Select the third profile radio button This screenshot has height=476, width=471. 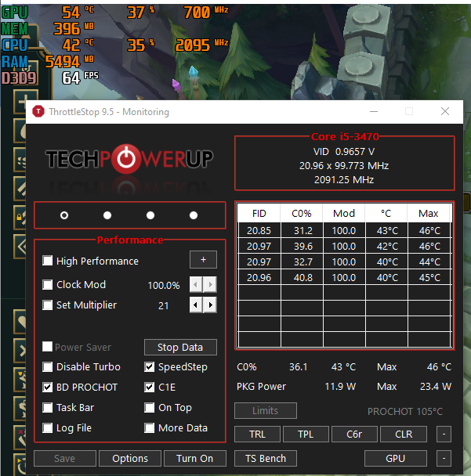[150, 215]
